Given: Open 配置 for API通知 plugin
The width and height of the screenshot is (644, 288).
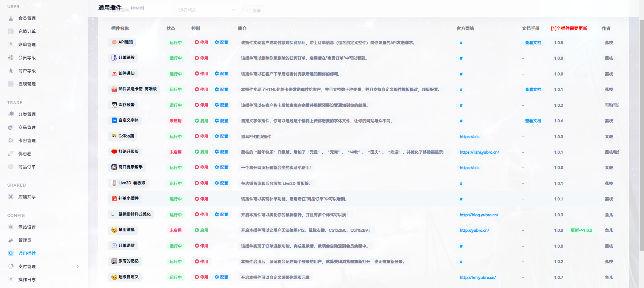Looking at the screenshot, I should 222,42.
